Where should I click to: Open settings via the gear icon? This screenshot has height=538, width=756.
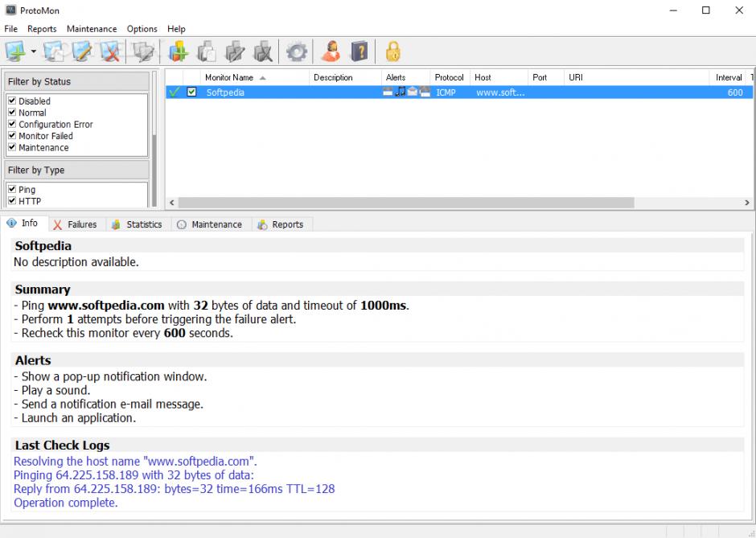point(297,51)
